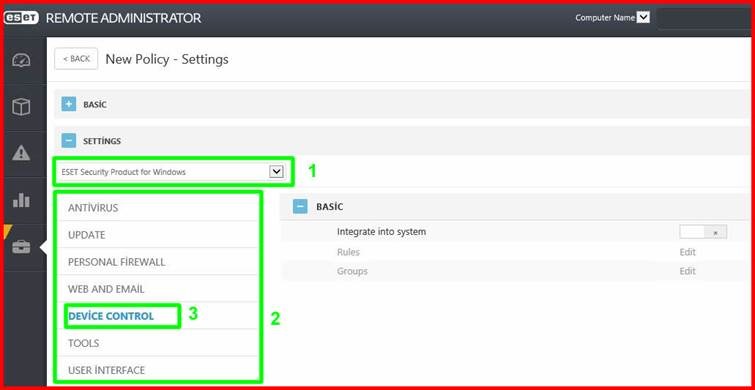Open the Admin briefcase icon in sidebar

[21, 247]
